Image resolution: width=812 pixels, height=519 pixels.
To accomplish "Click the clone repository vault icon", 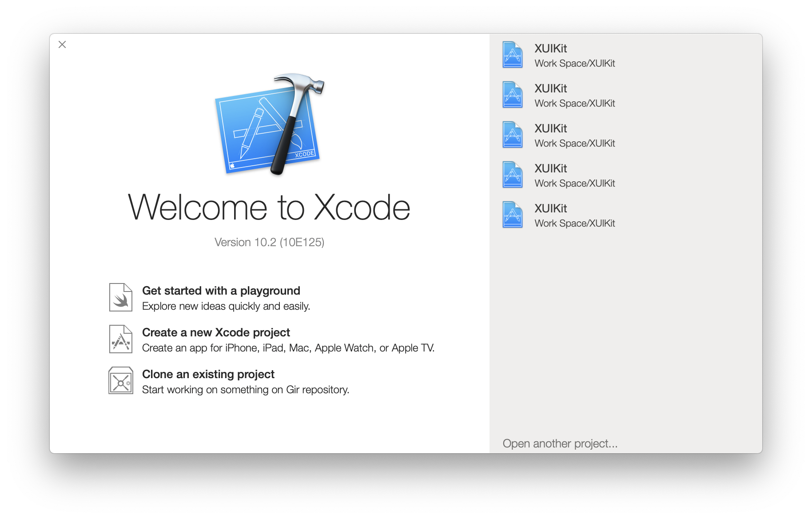I will [x=121, y=380].
